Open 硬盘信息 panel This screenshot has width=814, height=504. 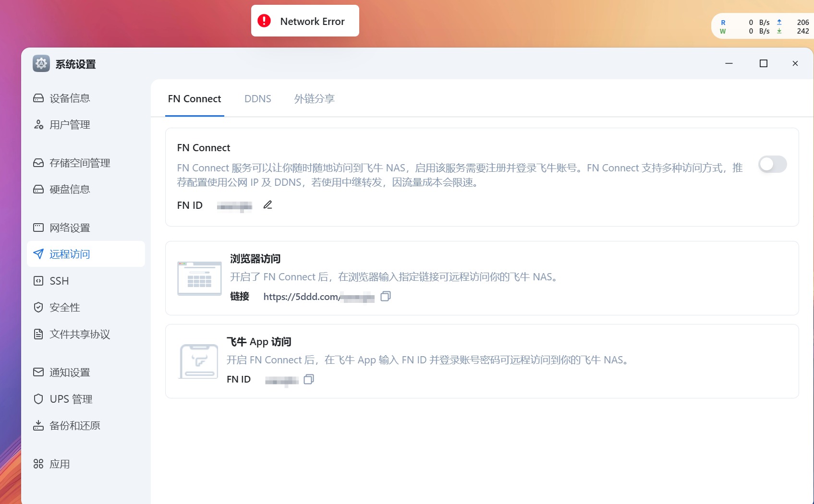coord(70,189)
